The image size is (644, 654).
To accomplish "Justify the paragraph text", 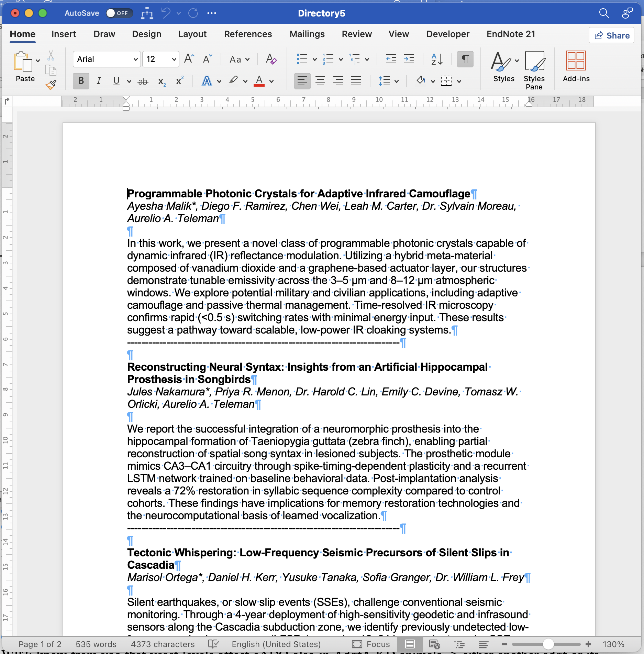I will tap(356, 81).
